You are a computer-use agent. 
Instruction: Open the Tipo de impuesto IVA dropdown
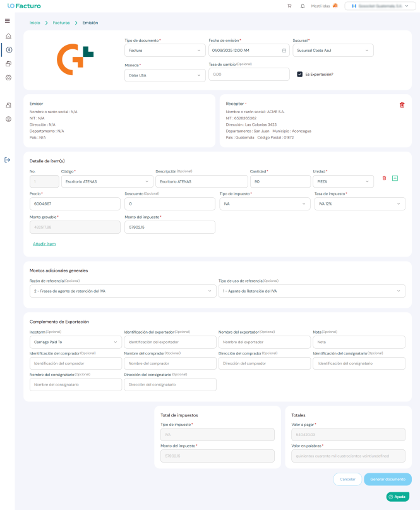coord(265,204)
